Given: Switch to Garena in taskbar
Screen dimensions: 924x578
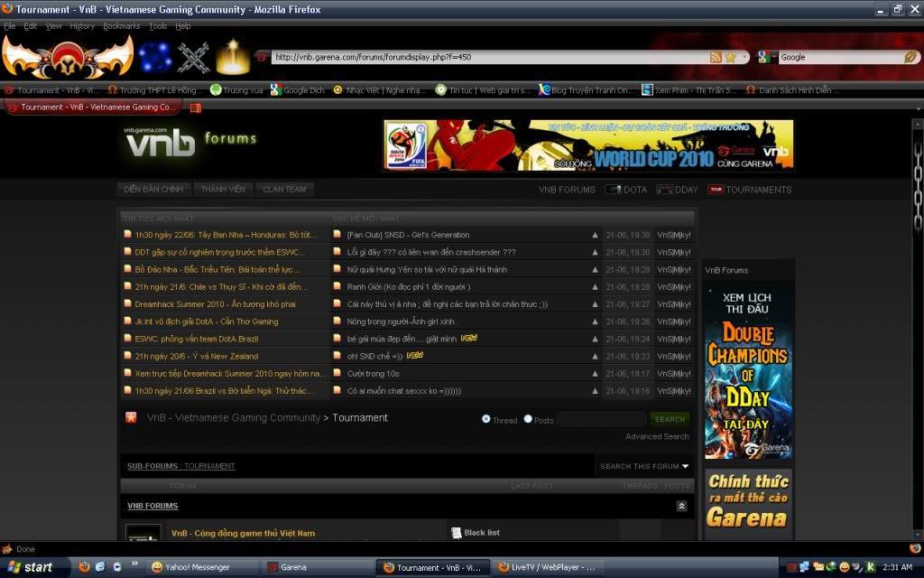Looking at the screenshot, I should click(x=317, y=567).
